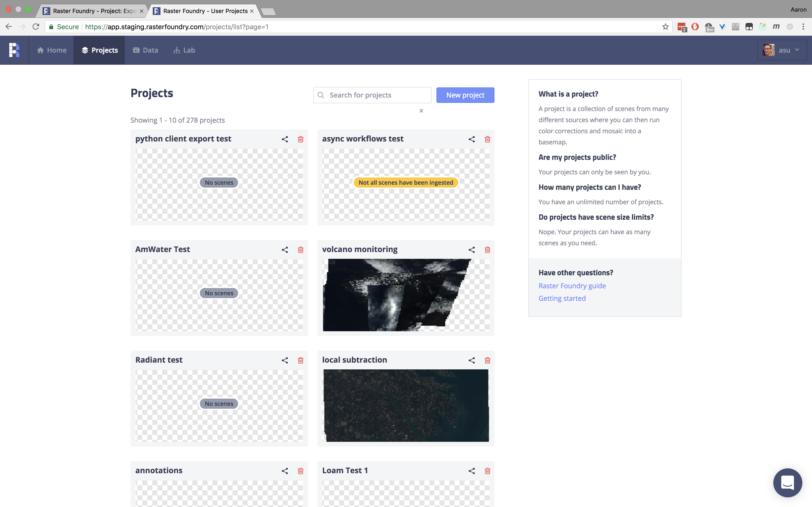Create a New project
This screenshot has height=507, width=812.
click(x=465, y=95)
